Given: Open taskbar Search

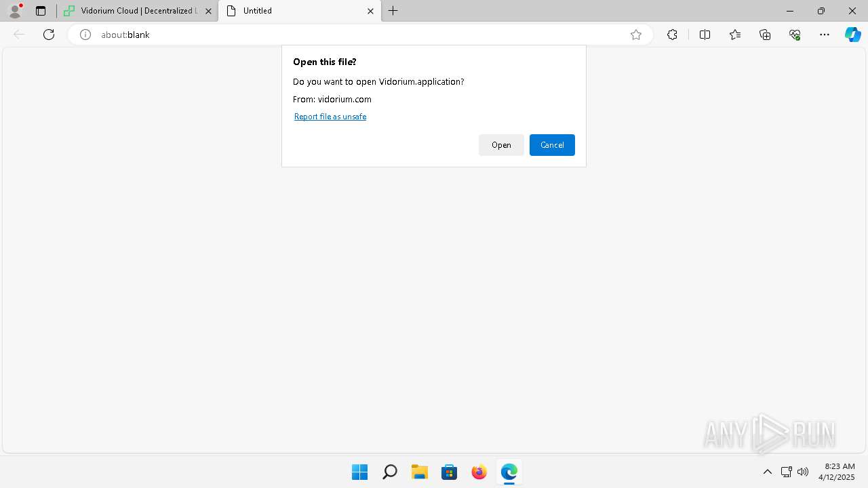Looking at the screenshot, I should 389,472.
